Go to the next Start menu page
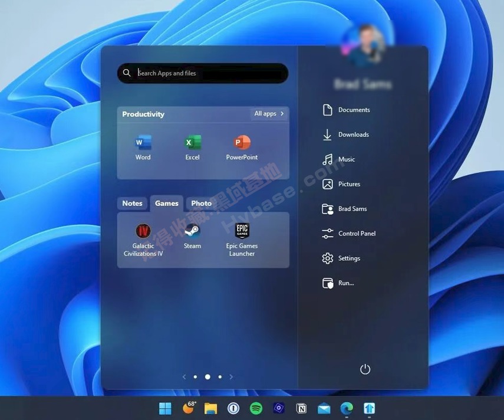 pyautogui.click(x=231, y=377)
